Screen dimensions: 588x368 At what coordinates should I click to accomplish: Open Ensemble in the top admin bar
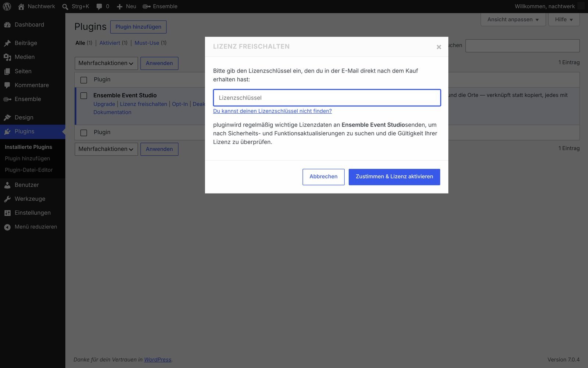[x=160, y=6]
